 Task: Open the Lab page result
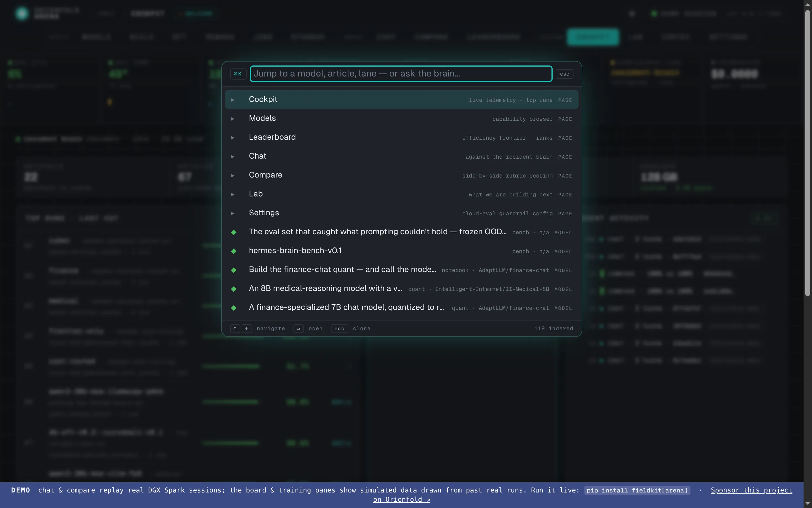pyautogui.click(x=401, y=194)
